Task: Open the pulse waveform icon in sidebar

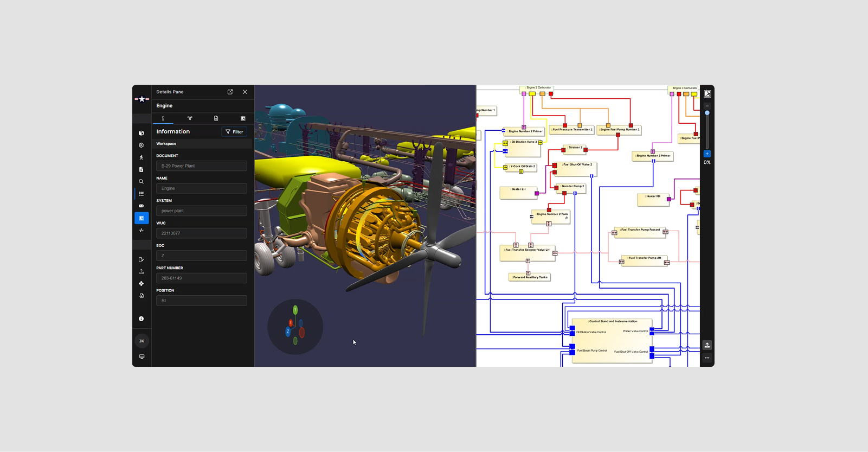Action: (x=142, y=230)
